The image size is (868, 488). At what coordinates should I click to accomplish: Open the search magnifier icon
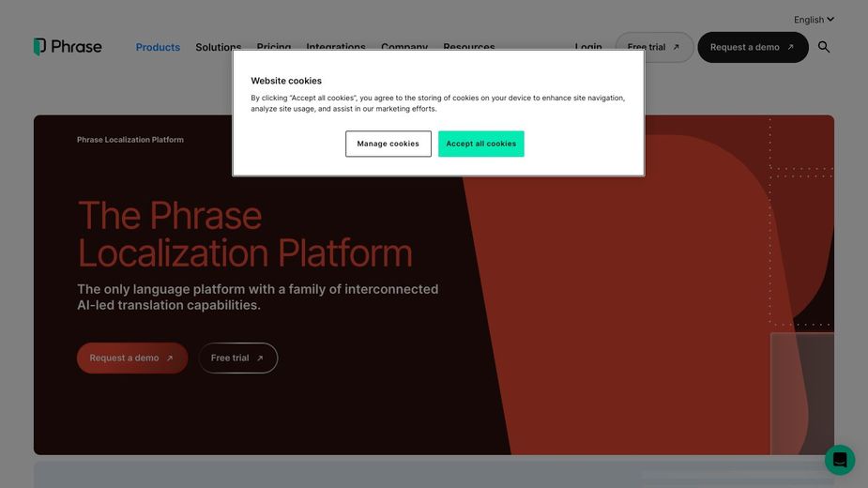coord(824,47)
